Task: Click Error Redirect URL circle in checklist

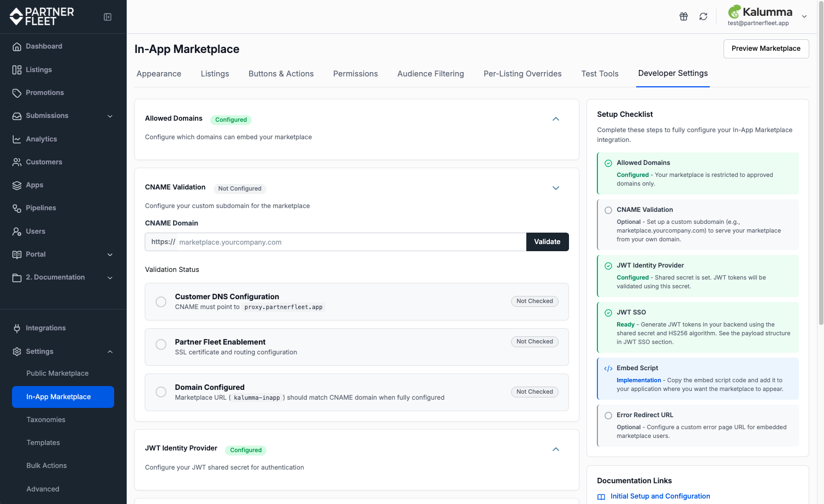Action: [x=608, y=416]
